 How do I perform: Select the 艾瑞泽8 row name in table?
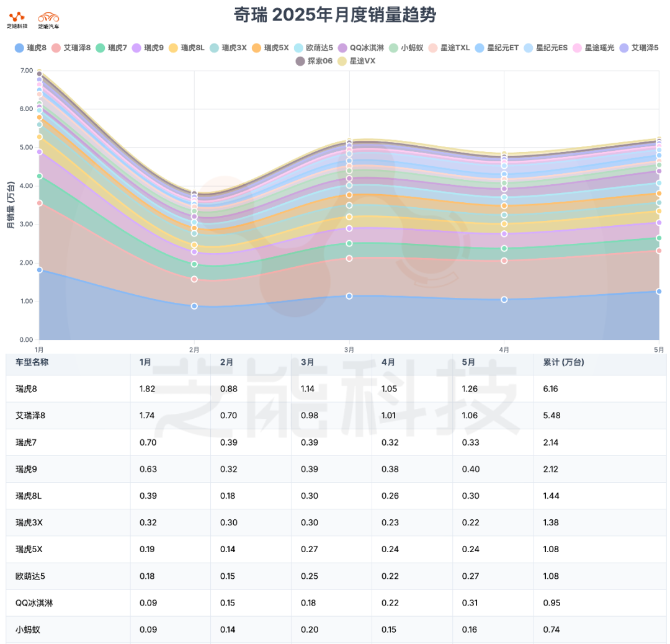click(30, 415)
